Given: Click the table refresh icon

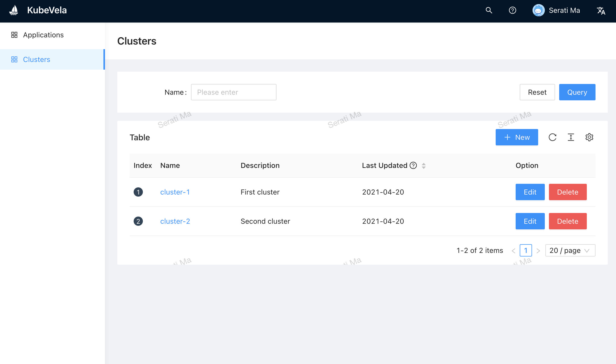Looking at the screenshot, I should click(553, 137).
